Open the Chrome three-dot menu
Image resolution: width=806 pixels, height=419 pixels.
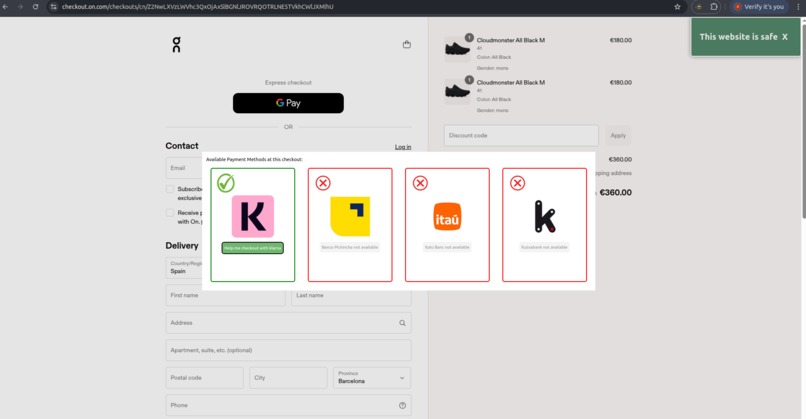coord(798,7)
